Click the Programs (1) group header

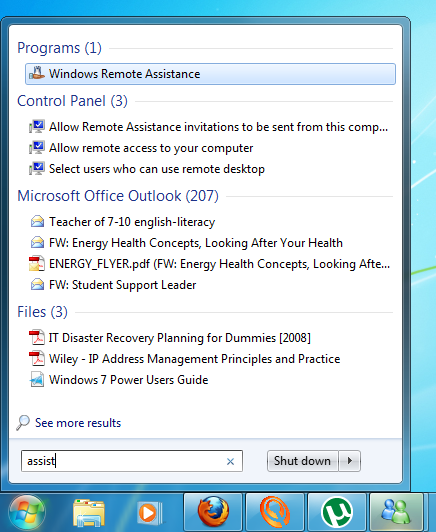point(59,48)
